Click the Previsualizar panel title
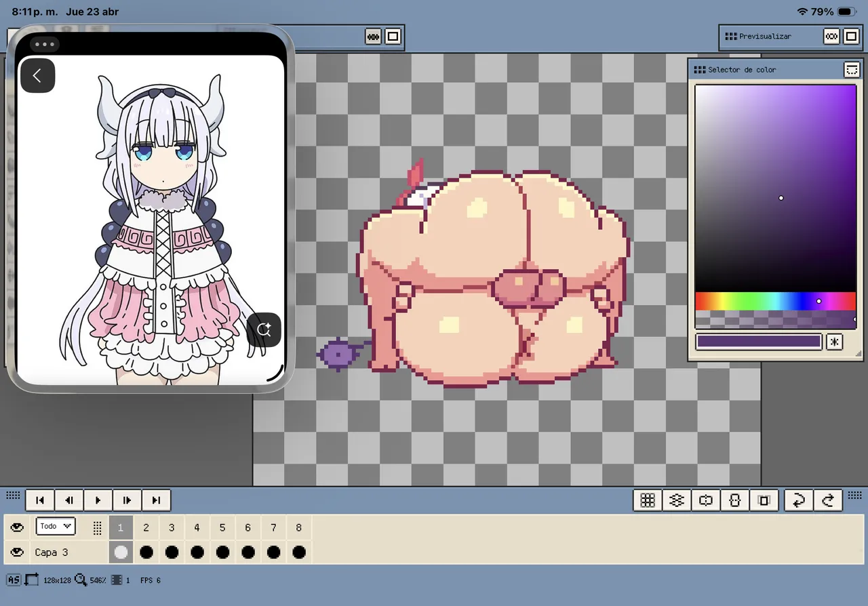 pyautogui.click(x=765, y=37)
